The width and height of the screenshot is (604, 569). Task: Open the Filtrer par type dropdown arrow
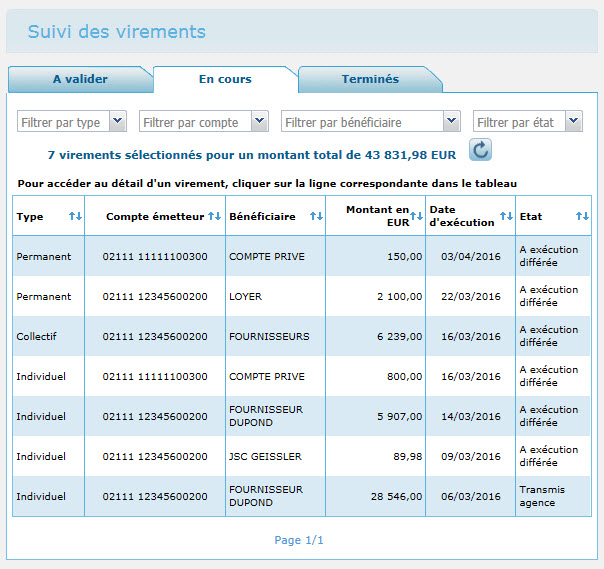(118, 121)
